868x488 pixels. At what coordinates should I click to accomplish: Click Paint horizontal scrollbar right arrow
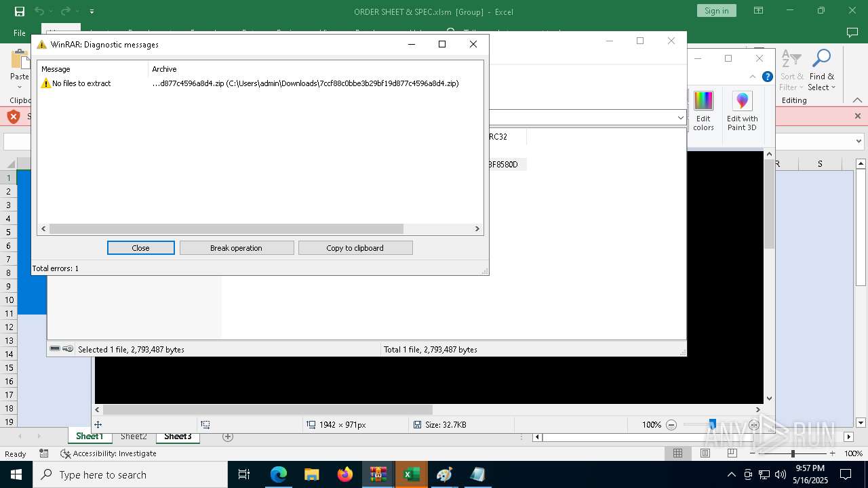click(758, 409)
